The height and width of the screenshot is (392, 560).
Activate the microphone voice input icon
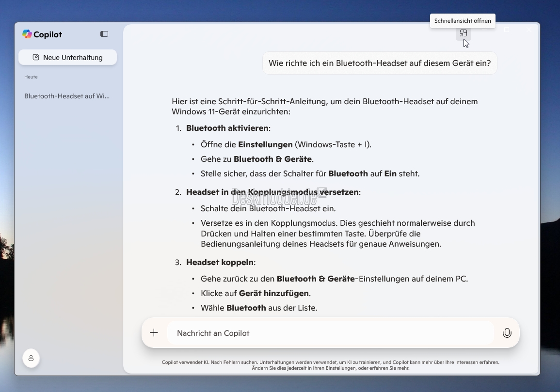pos(507,333)
